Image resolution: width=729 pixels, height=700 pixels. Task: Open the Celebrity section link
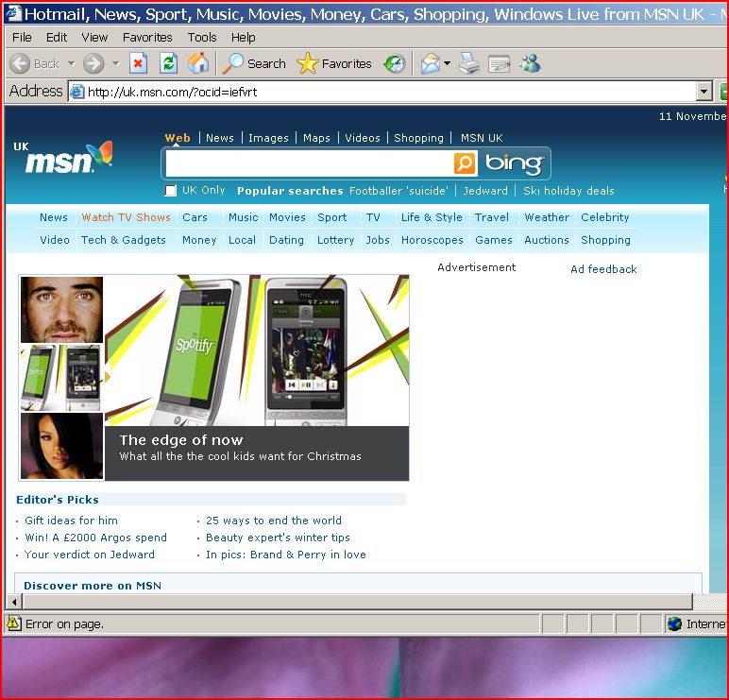pos(605,217)
